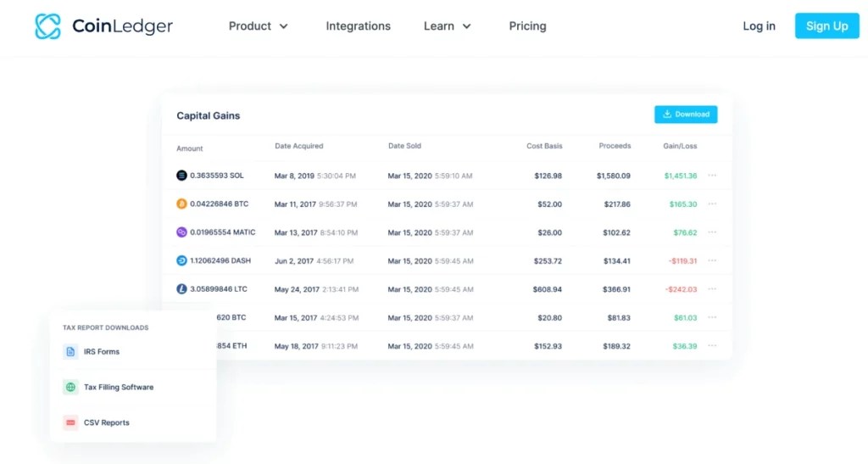Click the Bitcoin icon beside 0.04226846 BTC
This screenshot has width=868, height=464.
(x=181, y=204)
